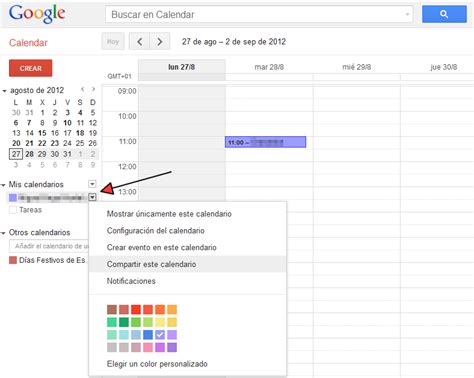This screenshot has width=474, height=378.
Task: Click the Otros calendarios label
Action: [39, 232]
